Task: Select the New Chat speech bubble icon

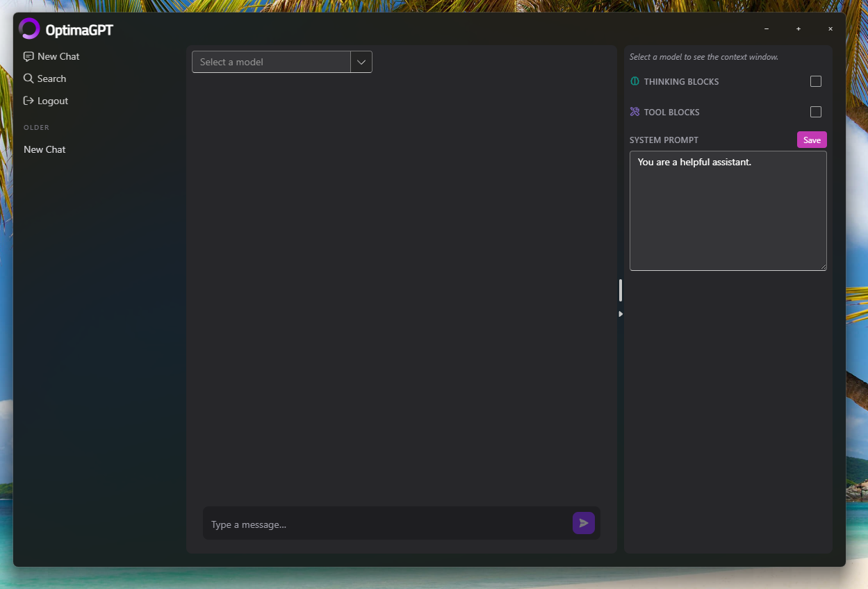Action: [28, 56]
